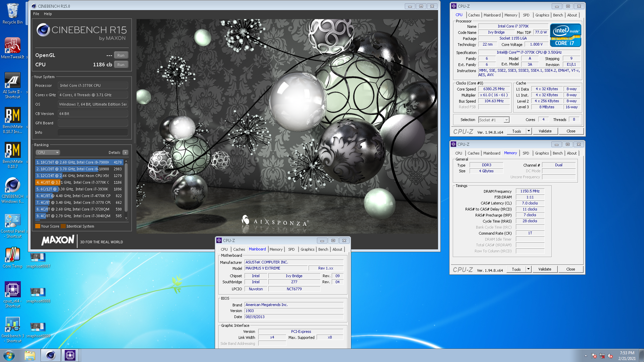The width and height of the screenshot is (644, 362).
Task: Open Bench tab in Mainboard CPU-Z window
Action: pos(323,249)
